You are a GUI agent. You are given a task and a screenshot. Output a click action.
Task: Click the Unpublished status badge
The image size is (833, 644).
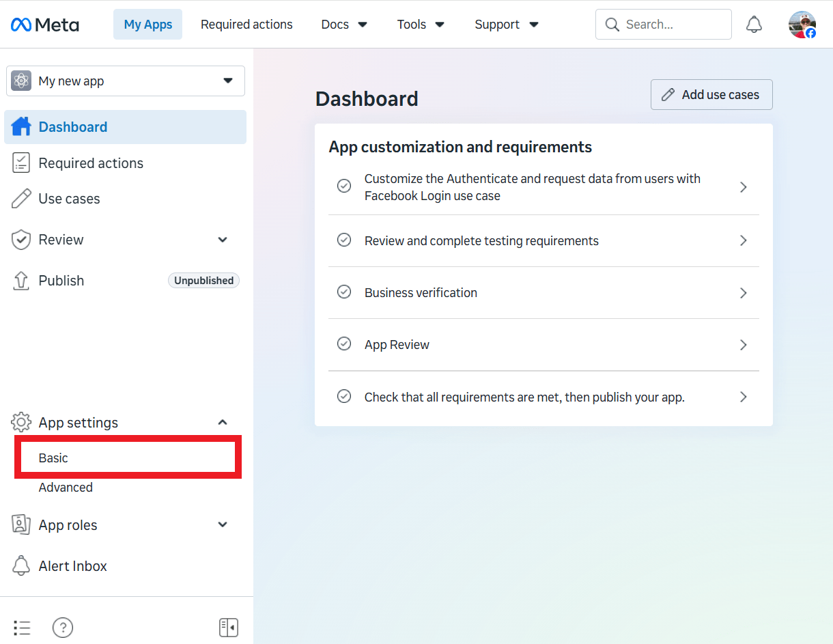(203, 281)
